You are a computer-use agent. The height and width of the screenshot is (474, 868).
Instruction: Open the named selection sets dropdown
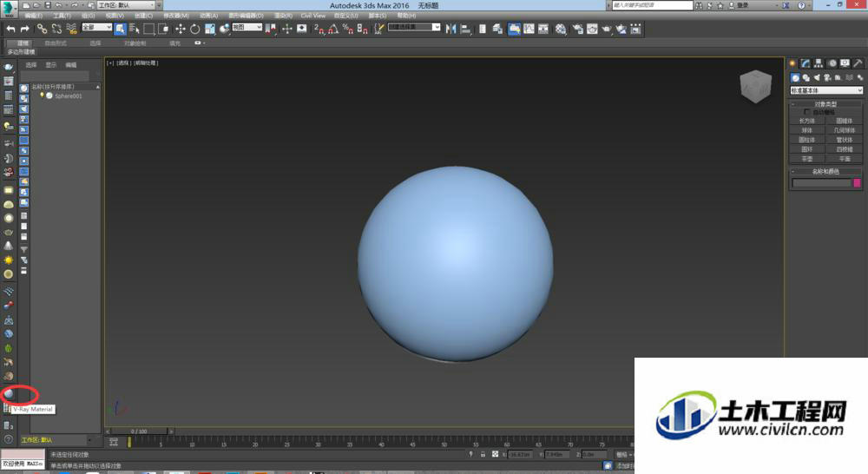pos(414,27)
